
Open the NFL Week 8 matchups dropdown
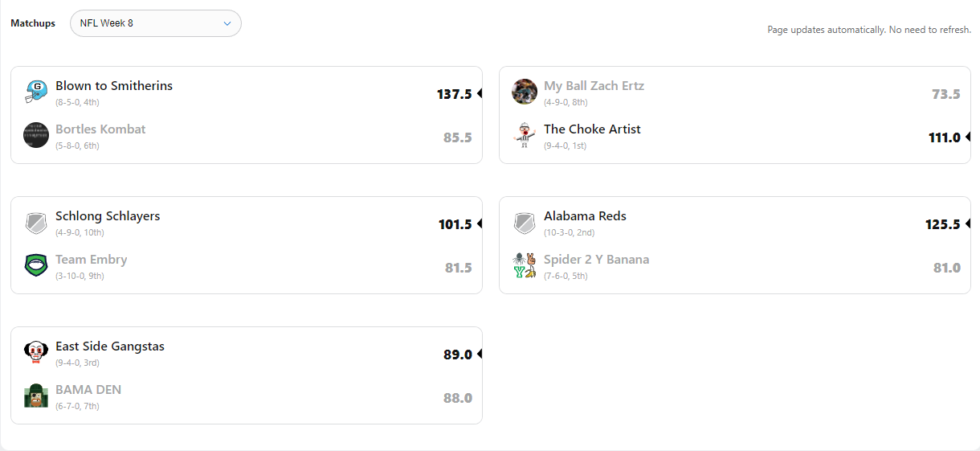(x=156, y=23)
